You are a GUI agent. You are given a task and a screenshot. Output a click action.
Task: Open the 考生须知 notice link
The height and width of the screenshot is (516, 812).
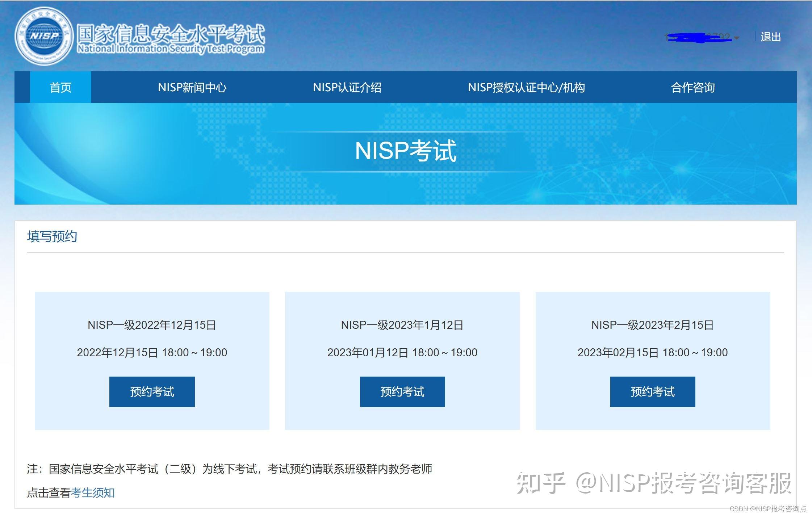(93, 493)
